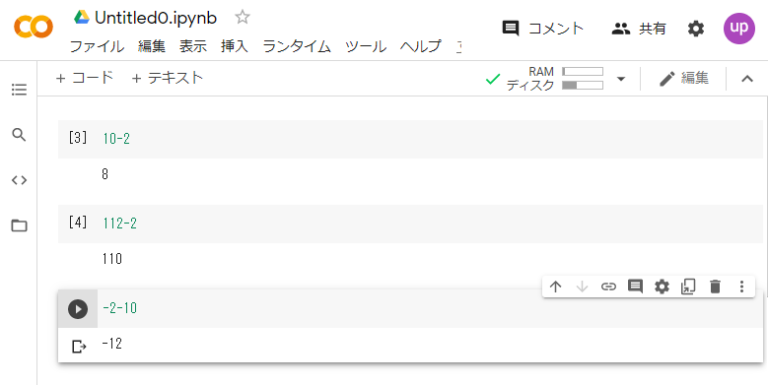
Task: Clear output icon beside -12 result
Action: 79,347
